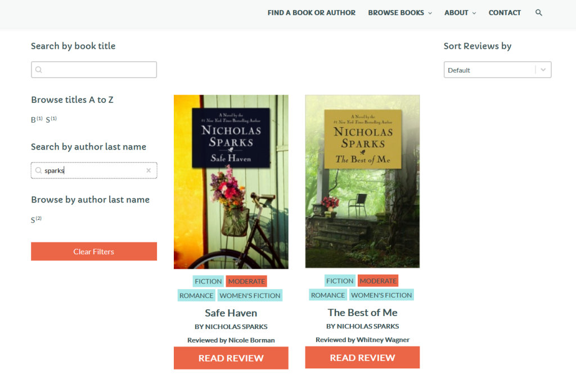Image resolution: width=576 pixels, height=392 pixels.
Task: Filter titles starting with letter B
Action: 34,120
